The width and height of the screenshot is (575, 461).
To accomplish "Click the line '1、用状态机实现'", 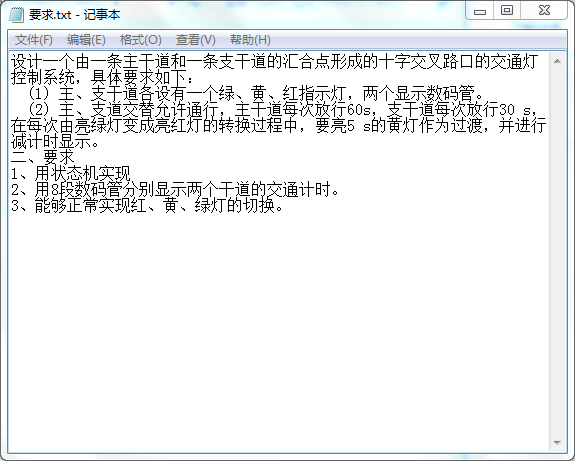I will (71, 173).
